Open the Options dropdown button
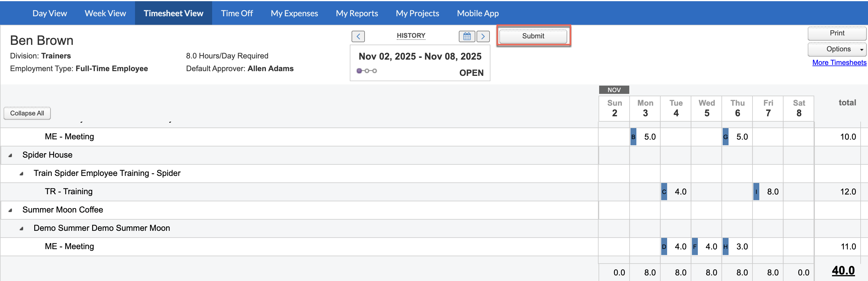Image resolution: width=868 pixels, height=281 pixels. 837,49
